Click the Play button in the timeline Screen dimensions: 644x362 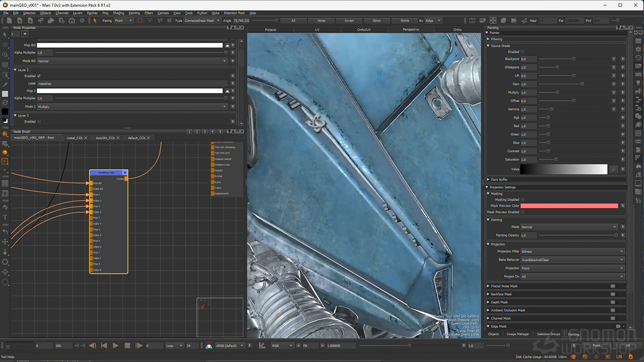(116, 346)
